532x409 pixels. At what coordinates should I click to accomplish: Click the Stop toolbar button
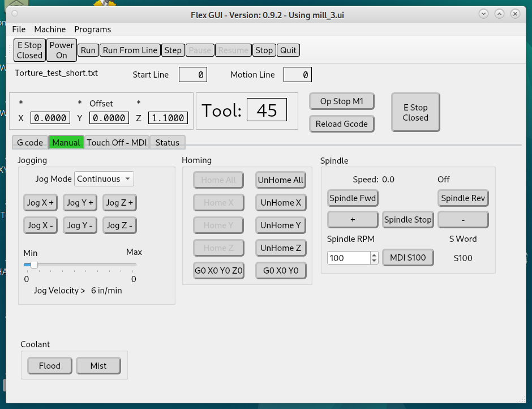pyautogui.click(x=264, y=50)
